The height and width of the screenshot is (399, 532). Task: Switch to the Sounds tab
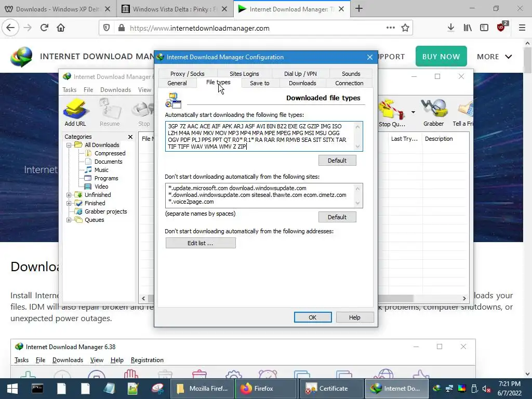pyautogui.click(x=351, y=74)
